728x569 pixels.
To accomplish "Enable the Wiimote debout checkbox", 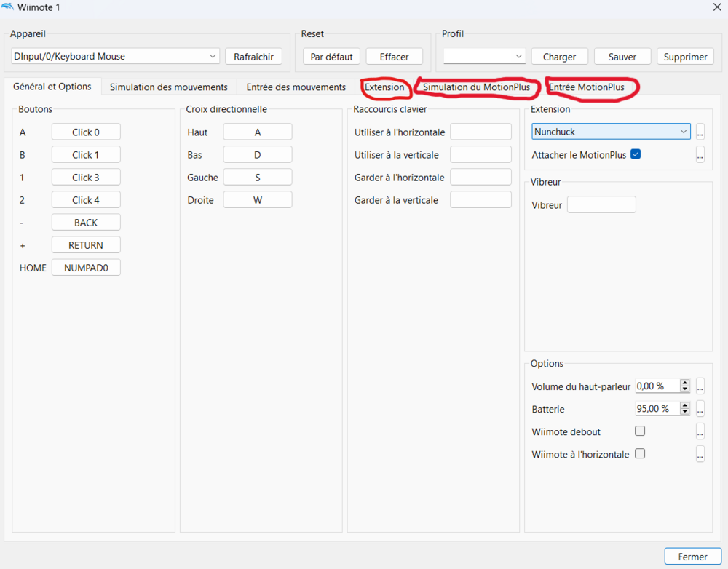I will 640,431.
